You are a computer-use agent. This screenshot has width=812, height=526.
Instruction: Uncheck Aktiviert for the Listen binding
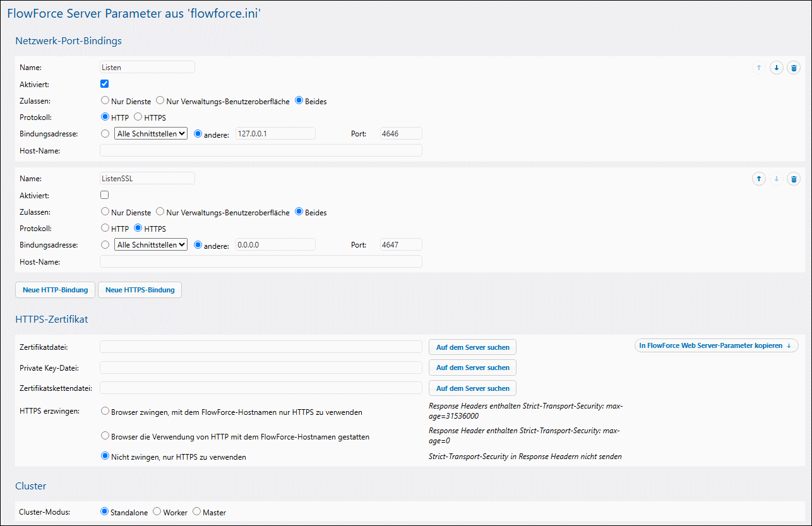[105, 83]
